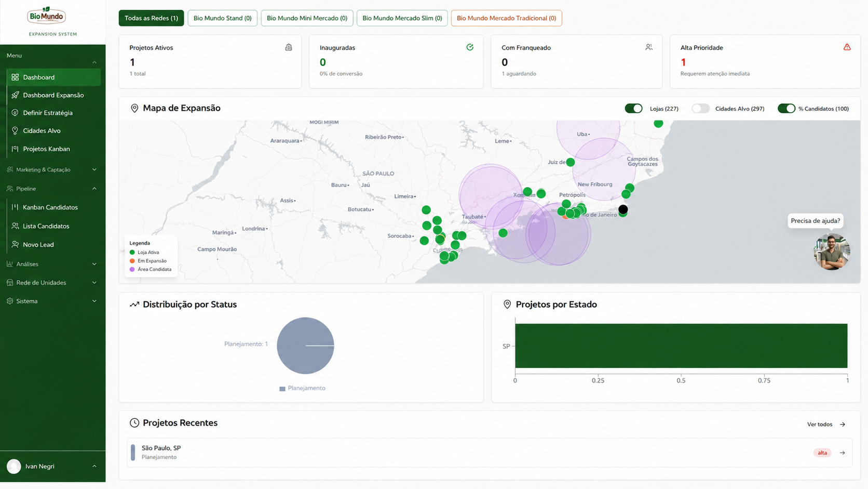Toggle off the Lojas (227) map layer
This screenshot has height=489, width=868.
pyautogui.click(x=633, y=109)
